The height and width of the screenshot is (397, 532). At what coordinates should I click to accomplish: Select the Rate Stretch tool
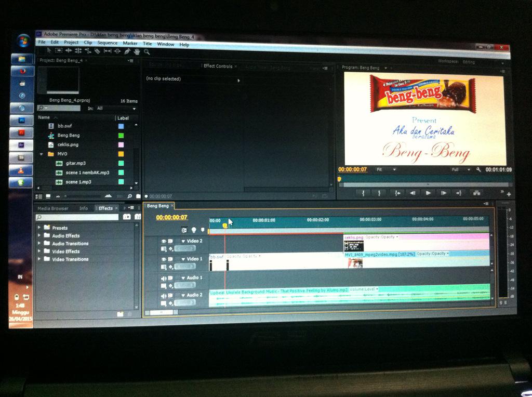88,51
